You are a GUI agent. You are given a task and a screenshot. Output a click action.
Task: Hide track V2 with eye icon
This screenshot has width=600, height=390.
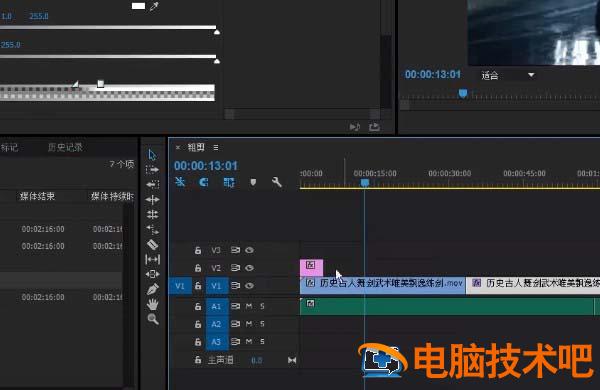(249, 268)
